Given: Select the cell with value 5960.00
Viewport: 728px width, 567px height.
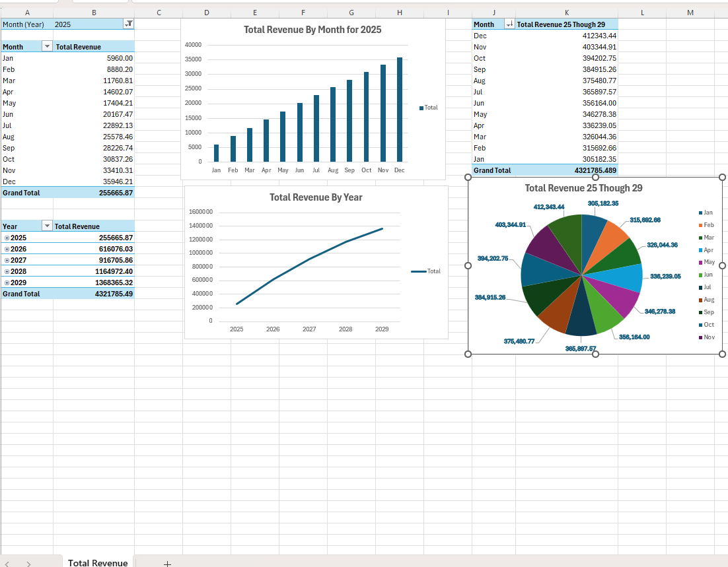Looking at the screenshot, I should (x=94, y=58).
